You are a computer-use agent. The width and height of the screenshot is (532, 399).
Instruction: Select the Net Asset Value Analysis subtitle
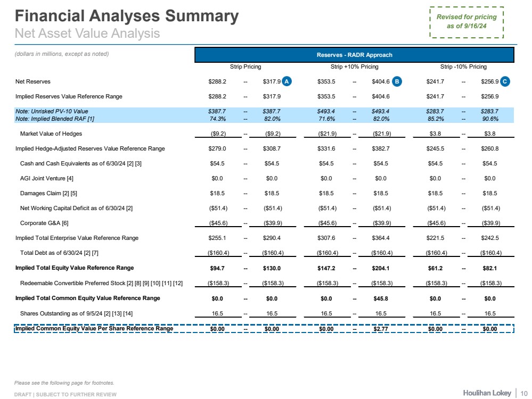pyautogui.click(x=87, y=33)
